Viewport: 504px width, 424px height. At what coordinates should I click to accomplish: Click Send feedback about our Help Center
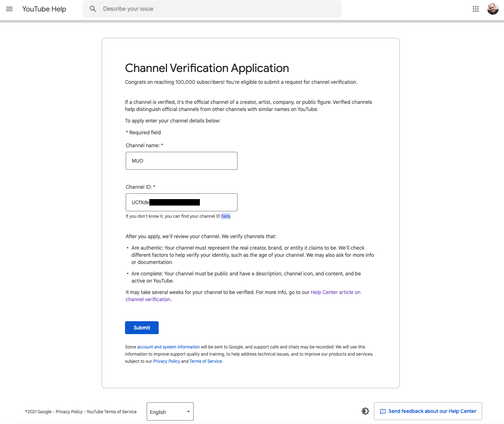(x=432, y=411)
